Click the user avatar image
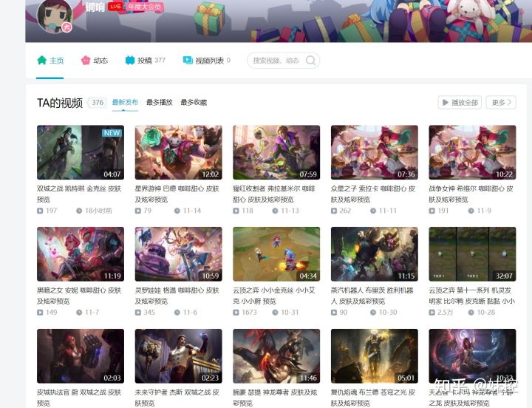 (55, 16)
